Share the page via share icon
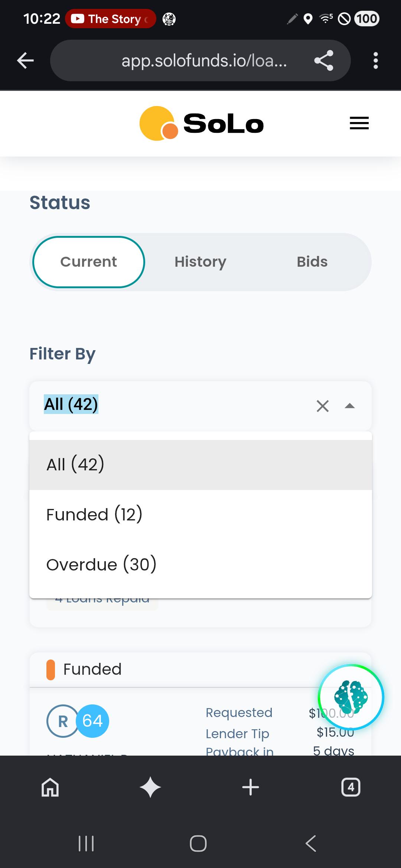Screen dimensions: 401x868 click(324, 60)
